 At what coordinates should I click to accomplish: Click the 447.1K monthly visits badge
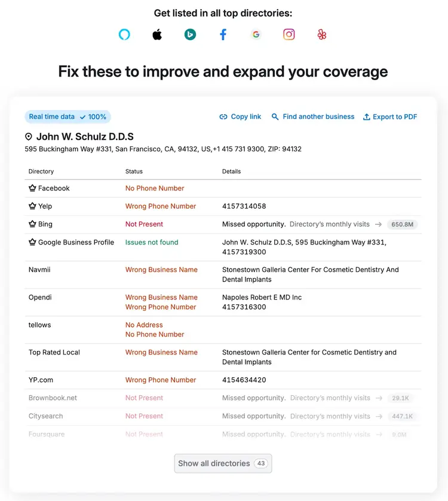pyautogui.click(x=403, y=416)
